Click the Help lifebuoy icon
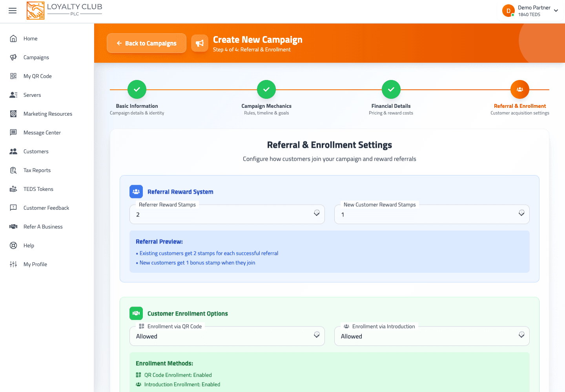565x392 pixels. click(x=13, y=245)
